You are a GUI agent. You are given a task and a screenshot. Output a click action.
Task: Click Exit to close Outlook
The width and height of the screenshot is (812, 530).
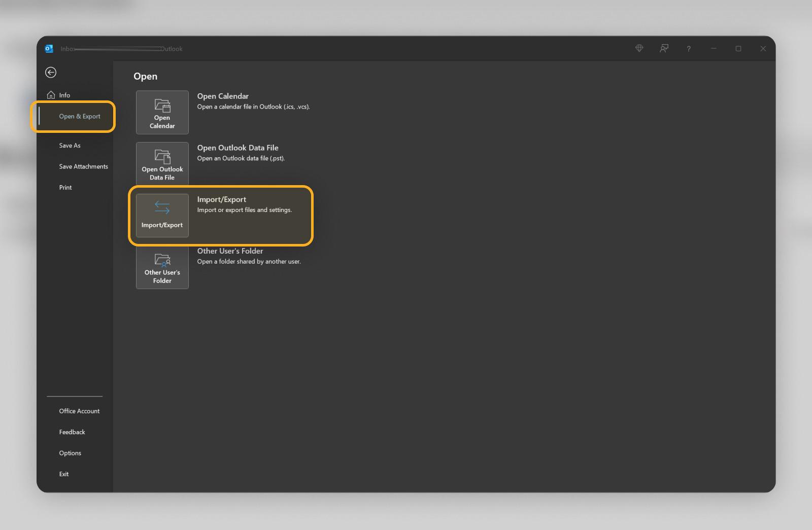pyautogui.click(x=64, y=474)
